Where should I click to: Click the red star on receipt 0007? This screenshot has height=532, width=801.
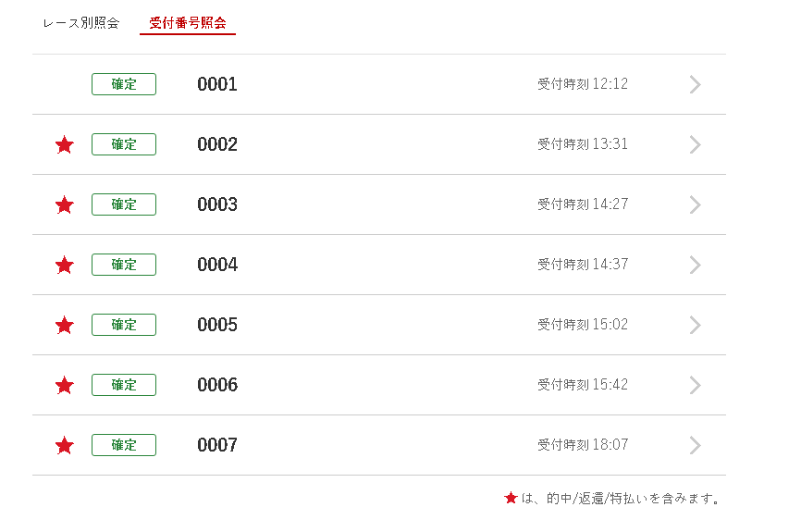pos(65,446)
